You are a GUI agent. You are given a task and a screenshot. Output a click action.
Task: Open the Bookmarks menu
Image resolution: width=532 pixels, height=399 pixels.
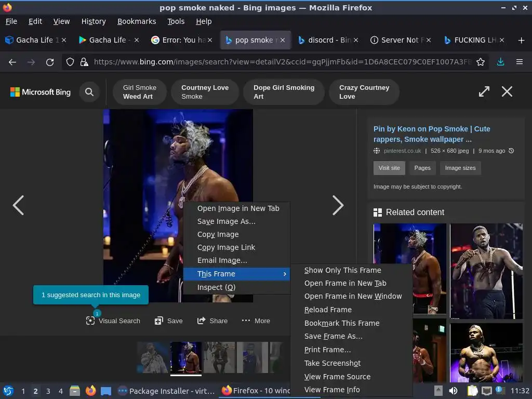point(137,21)
